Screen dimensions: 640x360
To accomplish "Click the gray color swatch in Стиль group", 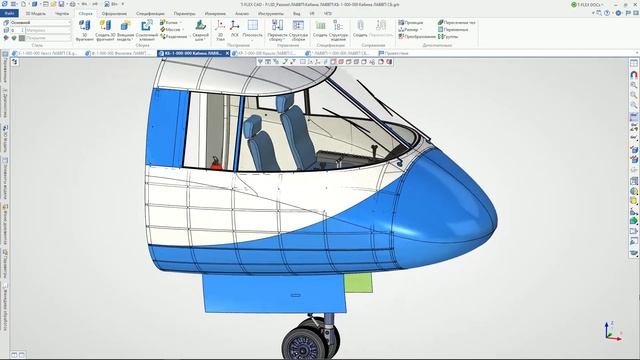I will coord(22,38).
